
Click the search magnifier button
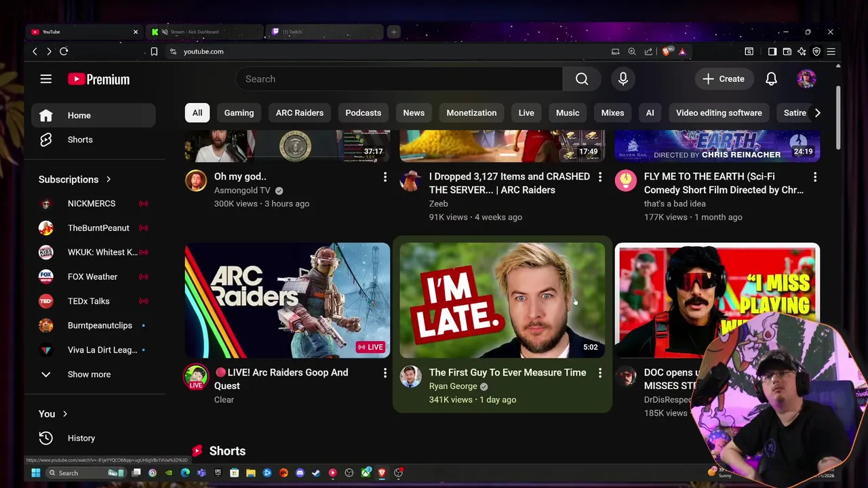[x=582, y=79]
